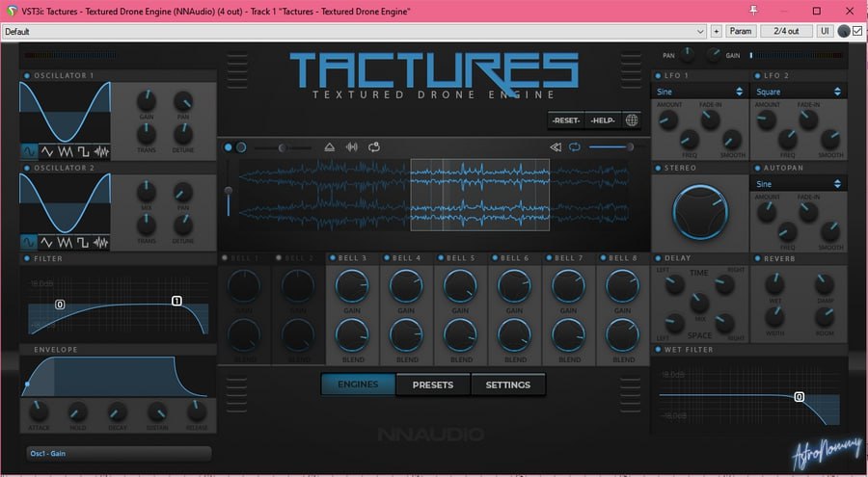Open LFO 2 Square shape dropdown
This screenshot has height=477, width=868.
click(799, 92)
